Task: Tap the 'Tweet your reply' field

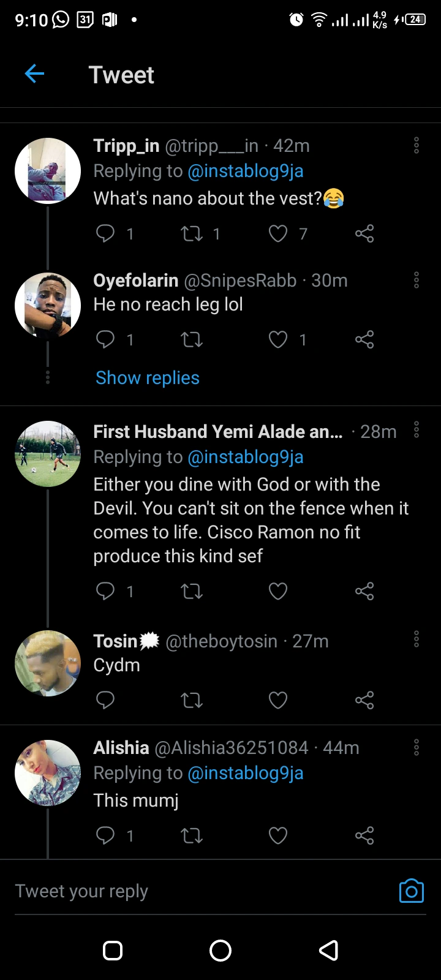Action: click(184, 891)
